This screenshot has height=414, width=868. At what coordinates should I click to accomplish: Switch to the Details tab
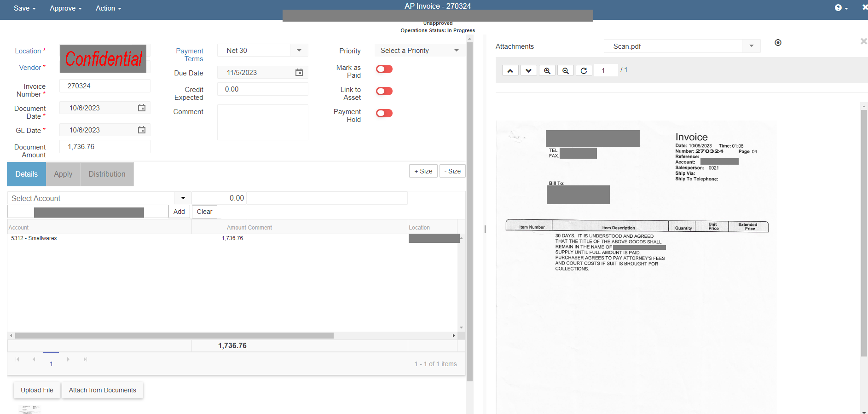point(27,174)
